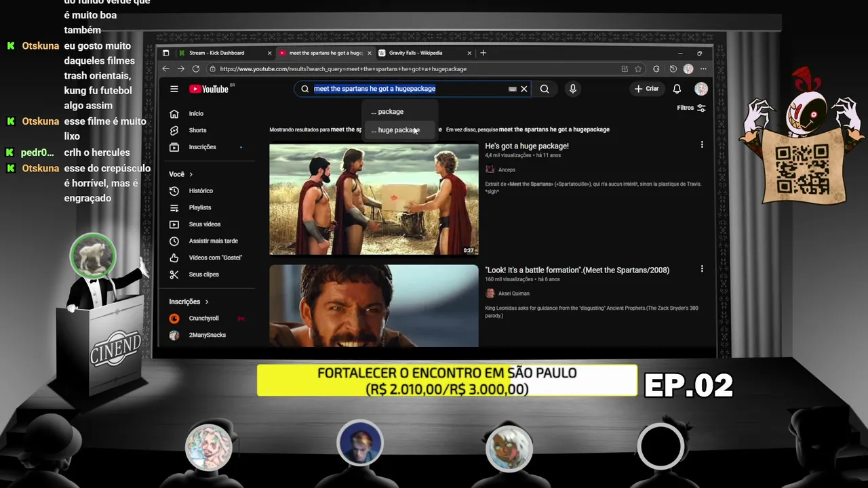Switch to the Gravity Falls - Wikipedia tab
The height and width of the screenshot is (488, 868).
424,53
